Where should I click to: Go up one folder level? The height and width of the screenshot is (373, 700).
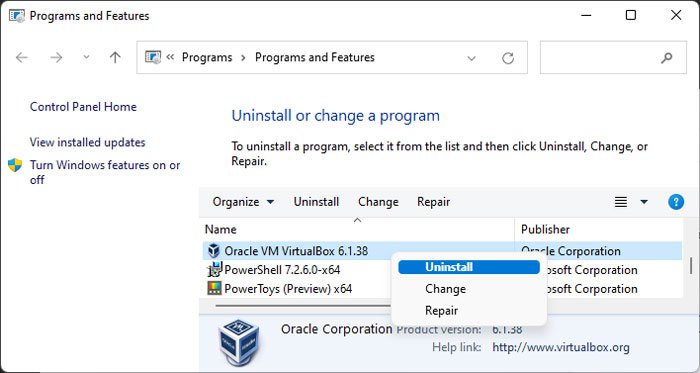pos(115,58)
